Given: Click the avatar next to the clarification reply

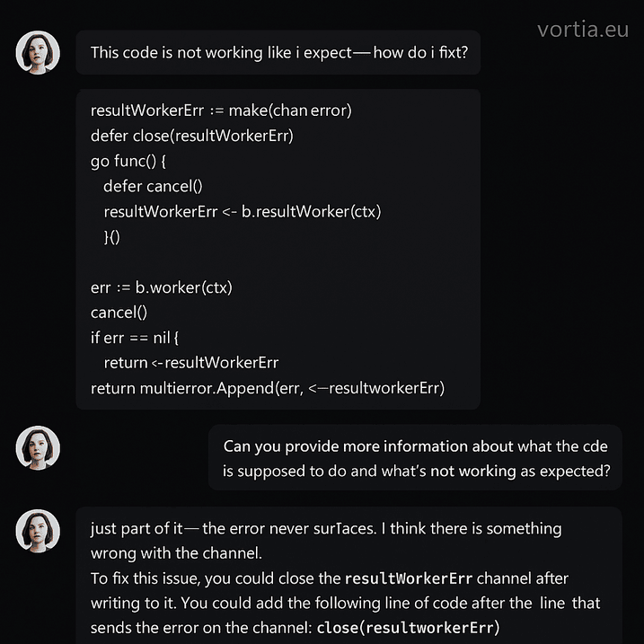Looking at the screenshot, I should pos(38,447).
